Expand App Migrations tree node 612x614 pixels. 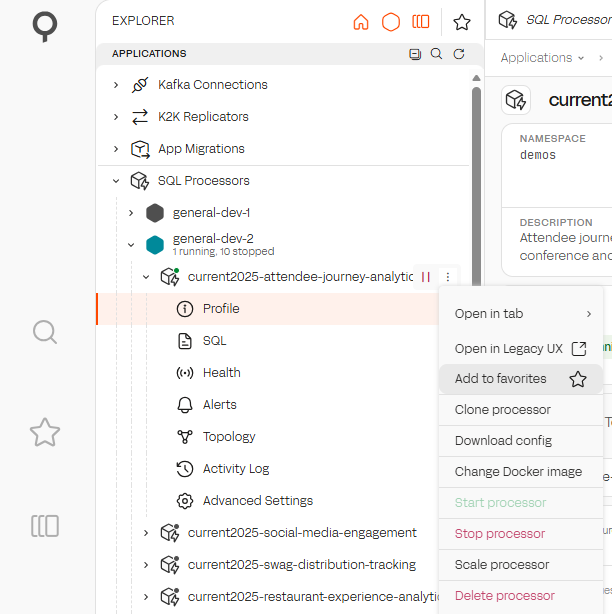pos(116,149)
